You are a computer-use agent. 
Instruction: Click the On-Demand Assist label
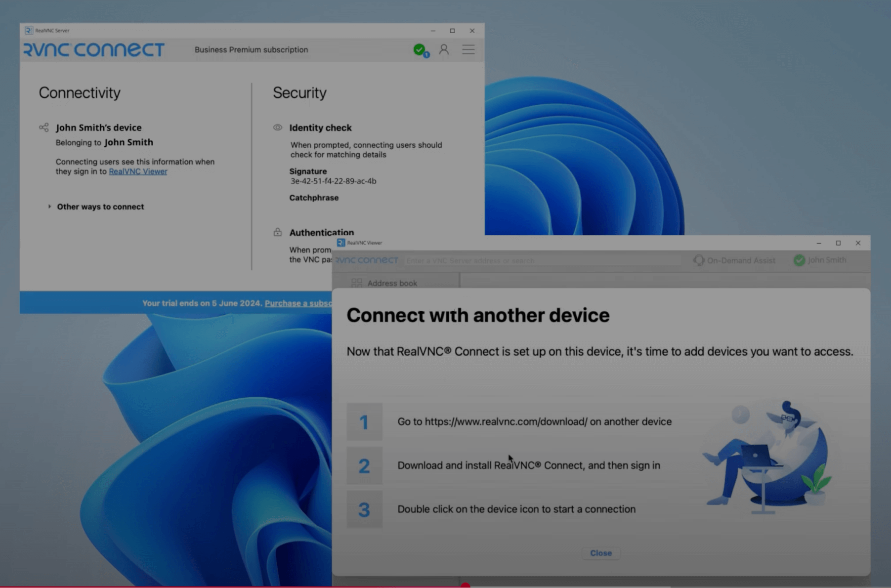[741, 260]
